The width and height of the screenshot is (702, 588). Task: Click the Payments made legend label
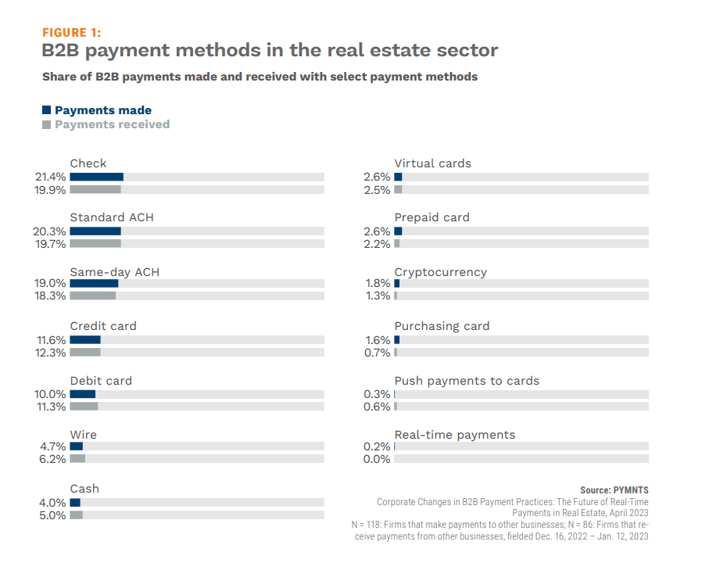103,110
